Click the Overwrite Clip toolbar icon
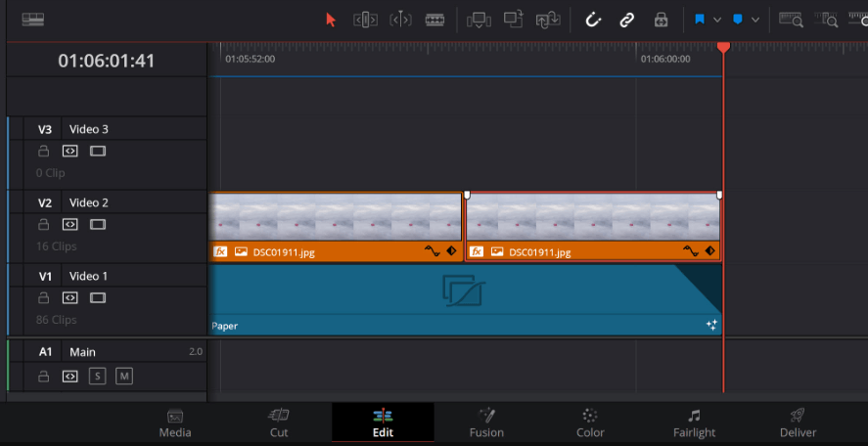This screenshot has width=868, height=446. pos(513,20)
